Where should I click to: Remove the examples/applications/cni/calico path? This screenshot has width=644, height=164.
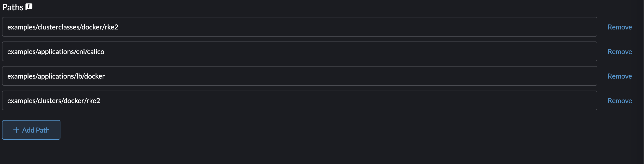[x=619, y=52]
